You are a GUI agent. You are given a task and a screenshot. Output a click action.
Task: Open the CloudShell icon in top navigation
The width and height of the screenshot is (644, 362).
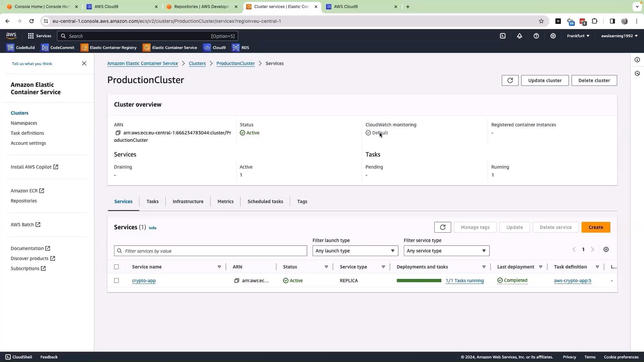coord(502,36)
